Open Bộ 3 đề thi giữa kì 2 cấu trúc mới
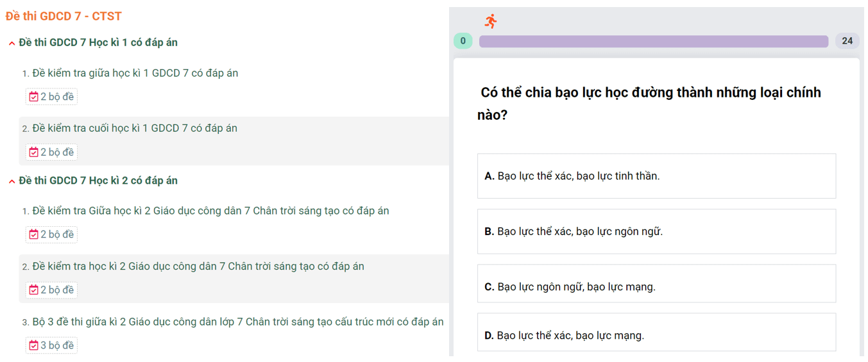The width and height of the screenshot is (868, 362). 237,322
